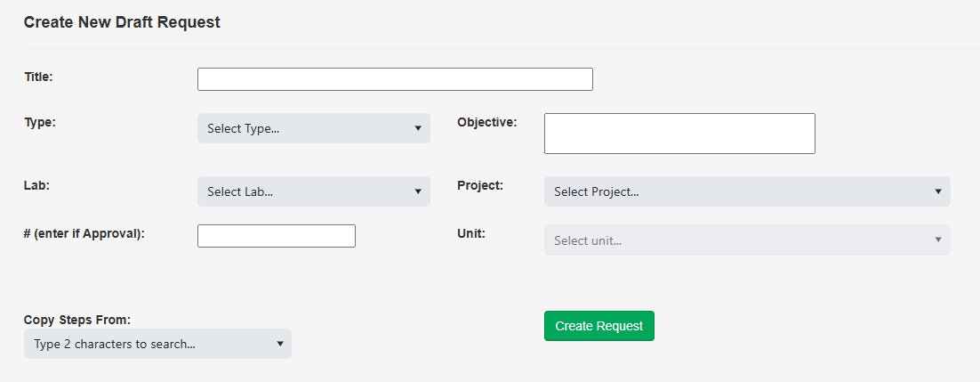Screen dimensions: 980x382
Task: Click the approval number input field
Action: coord(277,236)
